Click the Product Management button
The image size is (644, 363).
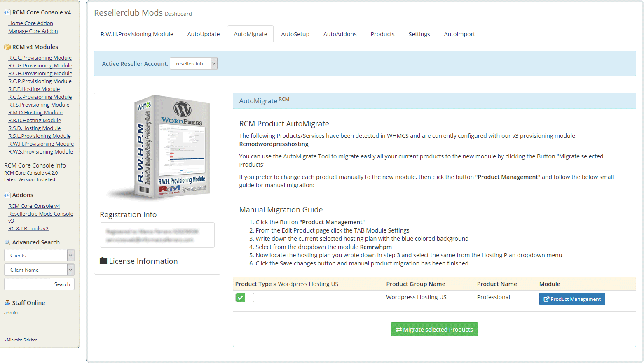click(572, 299)
